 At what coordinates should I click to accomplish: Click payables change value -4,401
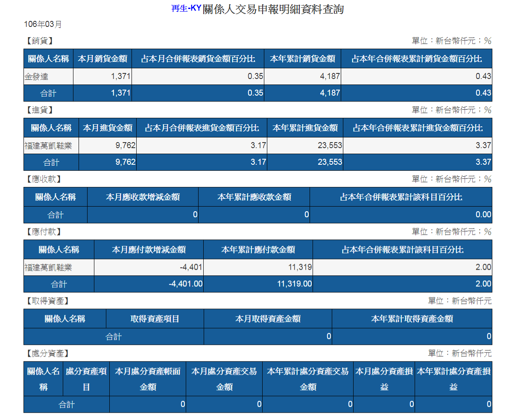[x=191, y=267]
